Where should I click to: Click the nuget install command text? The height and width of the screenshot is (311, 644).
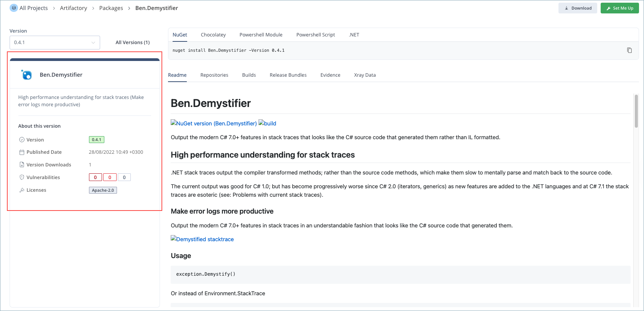tap(229, 50)
